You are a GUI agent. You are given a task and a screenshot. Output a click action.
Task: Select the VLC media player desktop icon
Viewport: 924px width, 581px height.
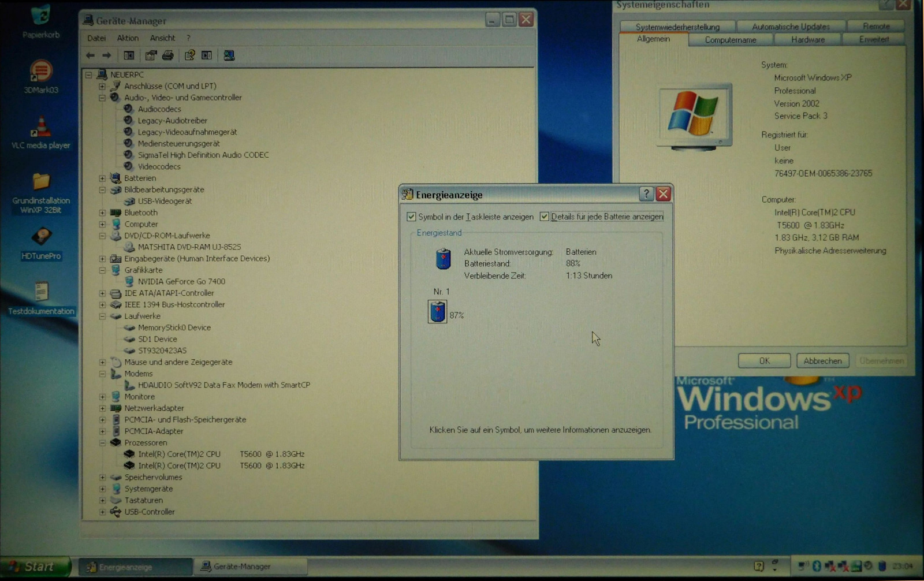coord(41,132)
